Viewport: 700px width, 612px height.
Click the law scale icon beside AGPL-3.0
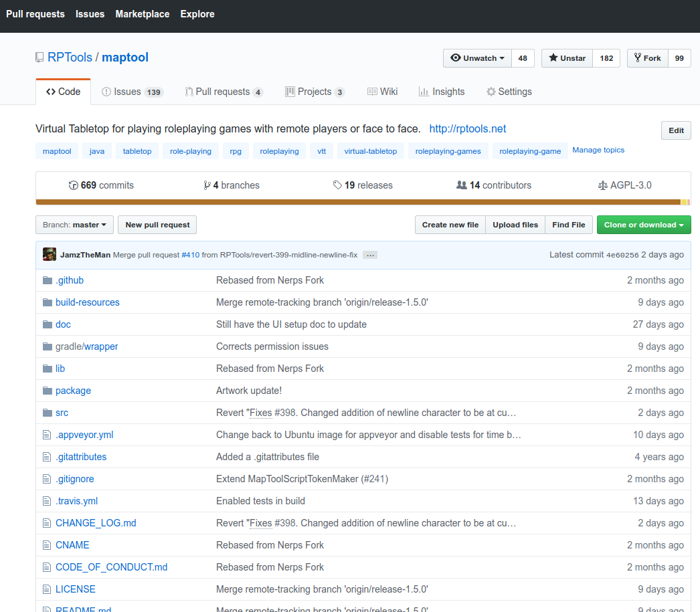coord(603,185)
